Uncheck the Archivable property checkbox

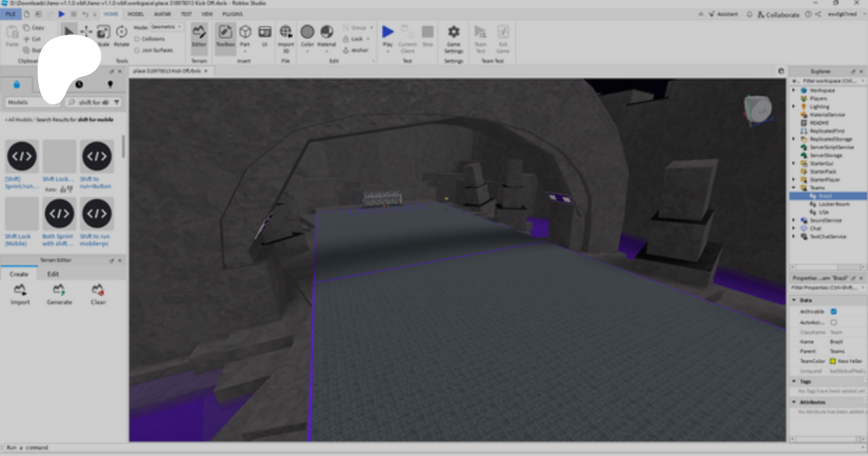[834, 312]
